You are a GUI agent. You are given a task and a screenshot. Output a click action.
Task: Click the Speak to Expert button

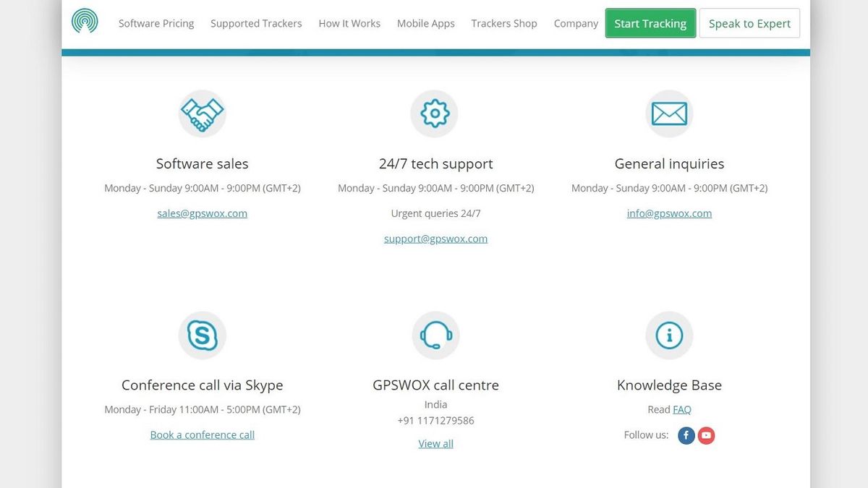point(749,23)
